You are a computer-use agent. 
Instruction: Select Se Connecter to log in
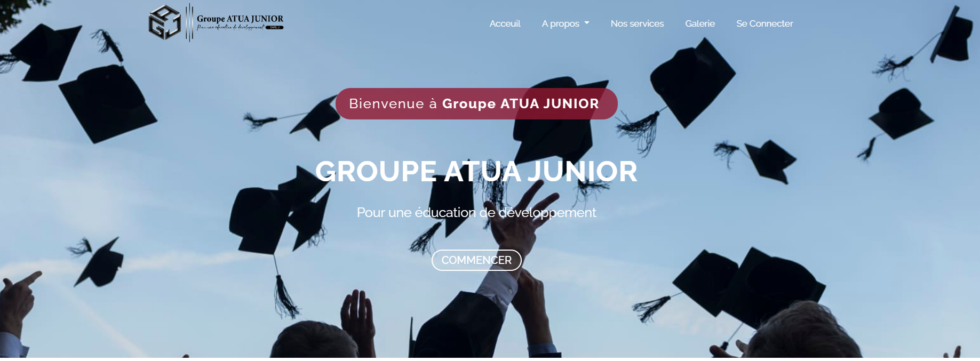(764, 23)
